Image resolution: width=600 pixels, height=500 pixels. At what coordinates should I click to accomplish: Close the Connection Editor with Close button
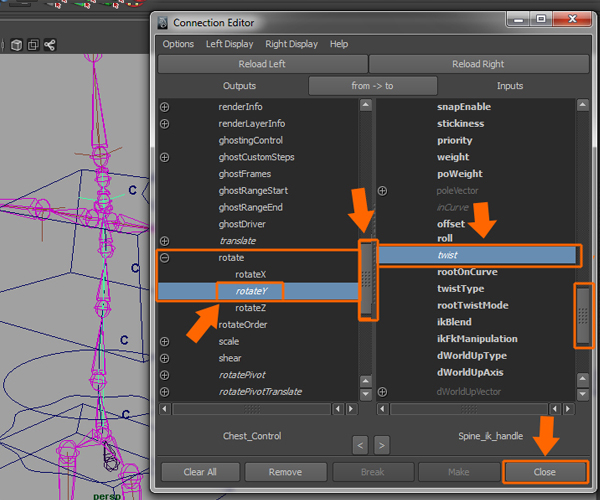coord(545,472)
